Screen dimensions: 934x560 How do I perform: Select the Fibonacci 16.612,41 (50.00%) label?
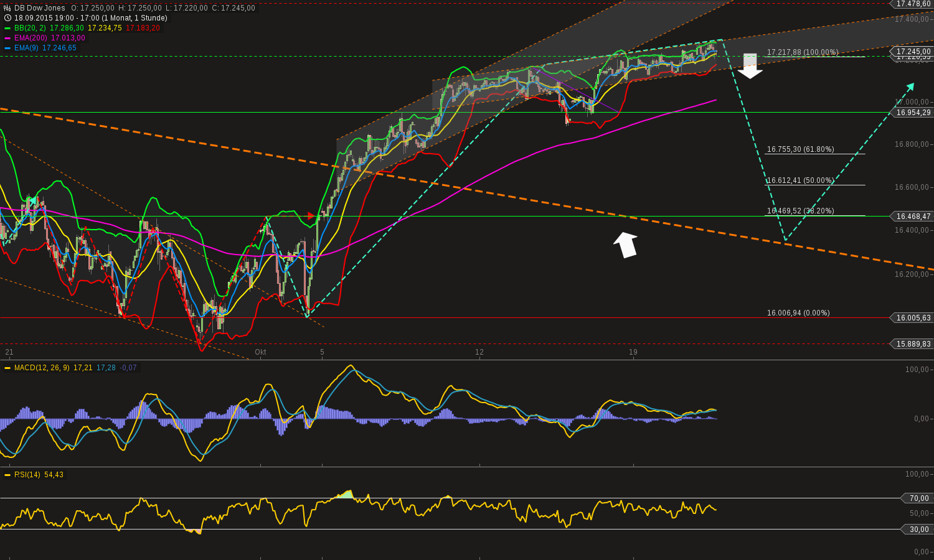click(800, 180)
